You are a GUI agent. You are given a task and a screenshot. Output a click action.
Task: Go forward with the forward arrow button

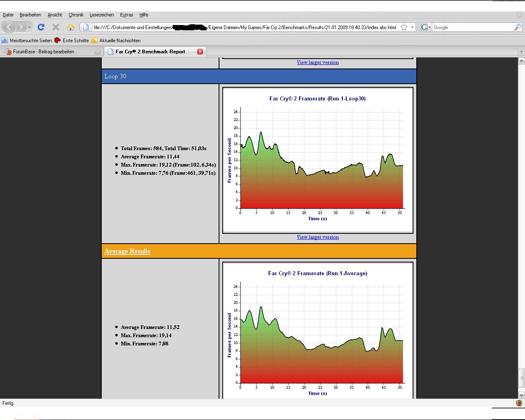click(21, 27)
